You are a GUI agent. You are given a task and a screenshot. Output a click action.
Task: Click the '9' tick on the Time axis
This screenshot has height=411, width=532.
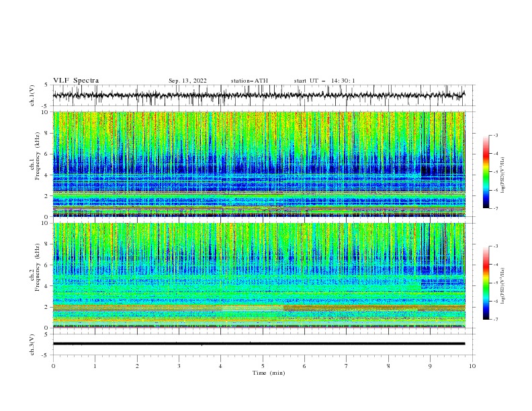point(430,366)
